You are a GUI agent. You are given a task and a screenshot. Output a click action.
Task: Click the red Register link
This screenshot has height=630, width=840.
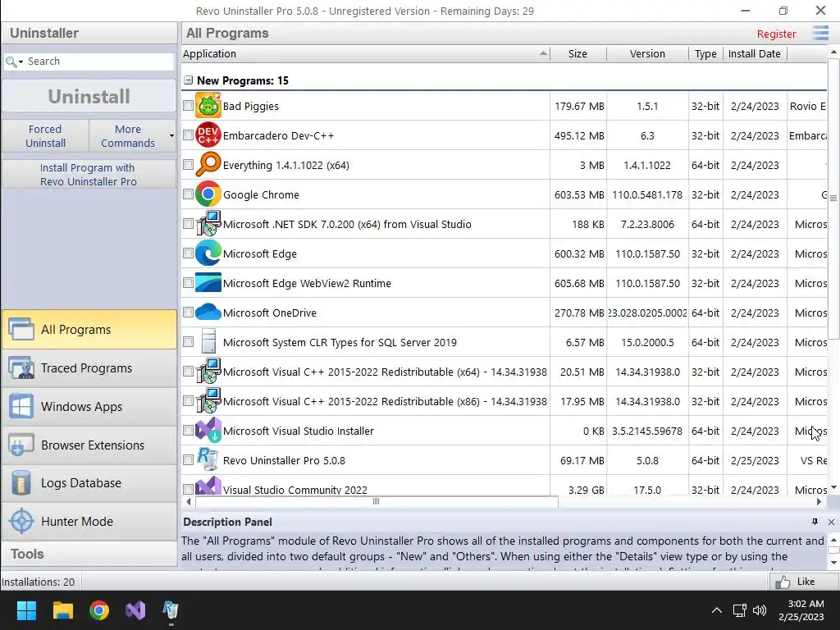776,34
